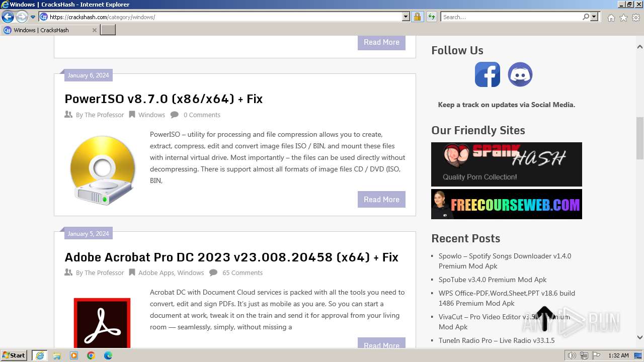Open the browser Home icon

[x=611, y=18]
